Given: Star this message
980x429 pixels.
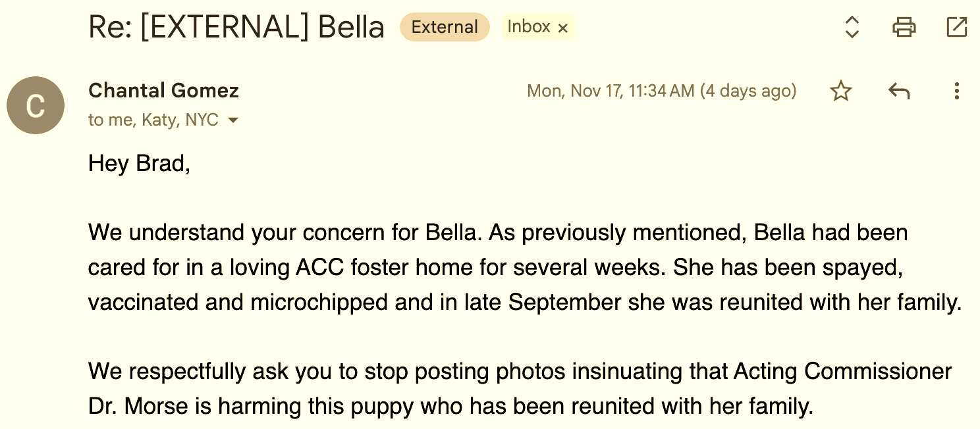Looking at the screenshot, I should pyautogui.click(x=841, y=91).
